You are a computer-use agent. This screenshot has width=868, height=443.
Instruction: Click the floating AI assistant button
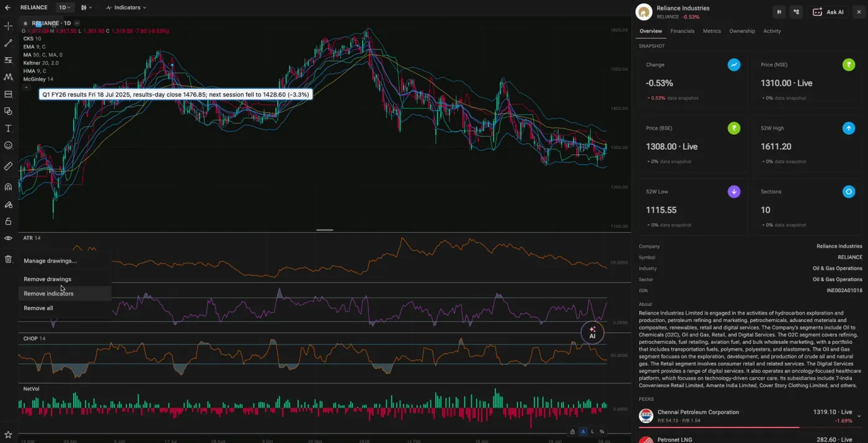592,333
